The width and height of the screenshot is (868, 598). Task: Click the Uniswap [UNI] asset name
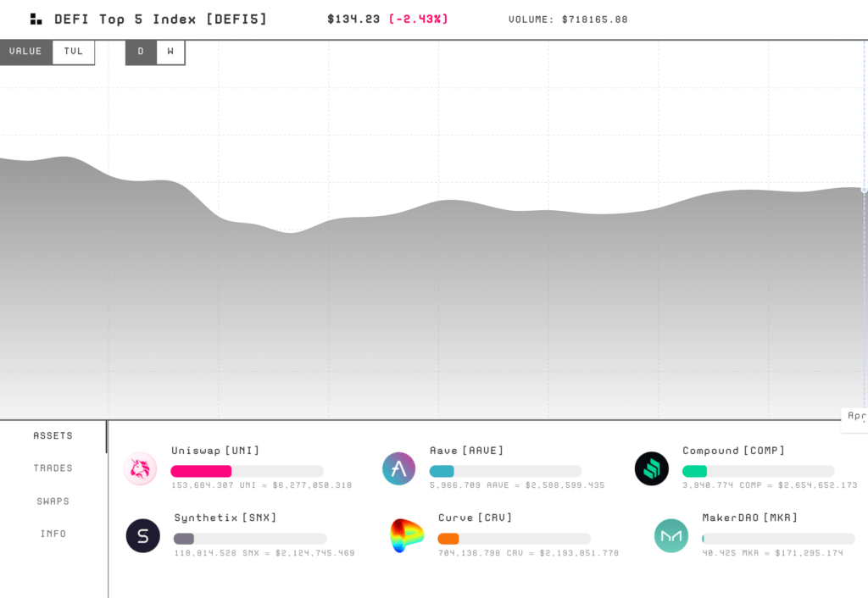[215, 451]
